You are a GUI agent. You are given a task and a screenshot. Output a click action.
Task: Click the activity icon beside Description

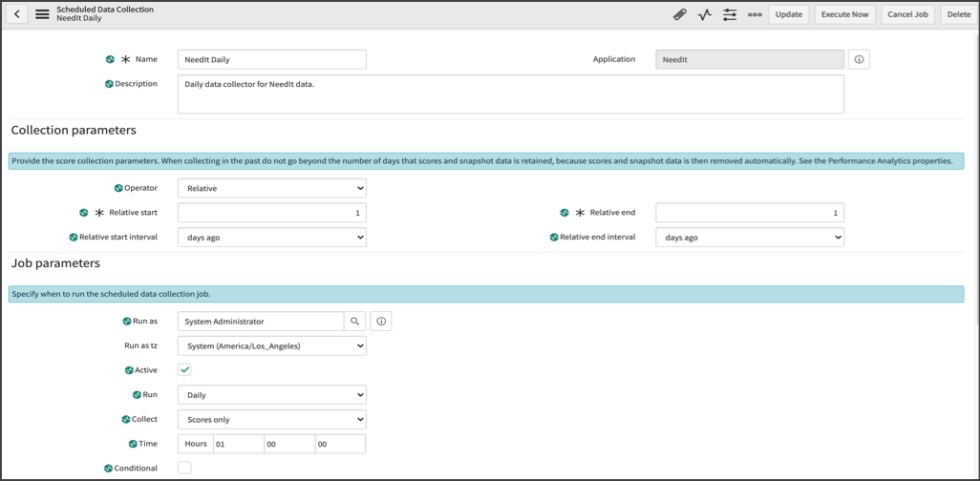109,84
